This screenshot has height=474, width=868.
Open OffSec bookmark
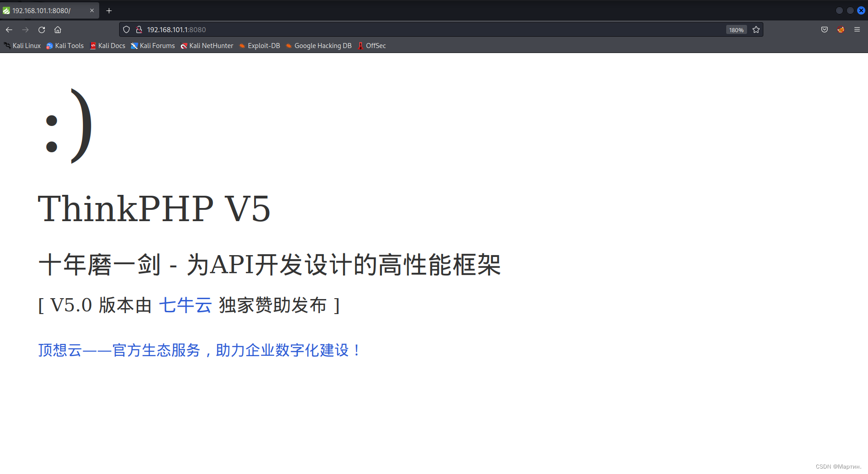coord(372,46)
